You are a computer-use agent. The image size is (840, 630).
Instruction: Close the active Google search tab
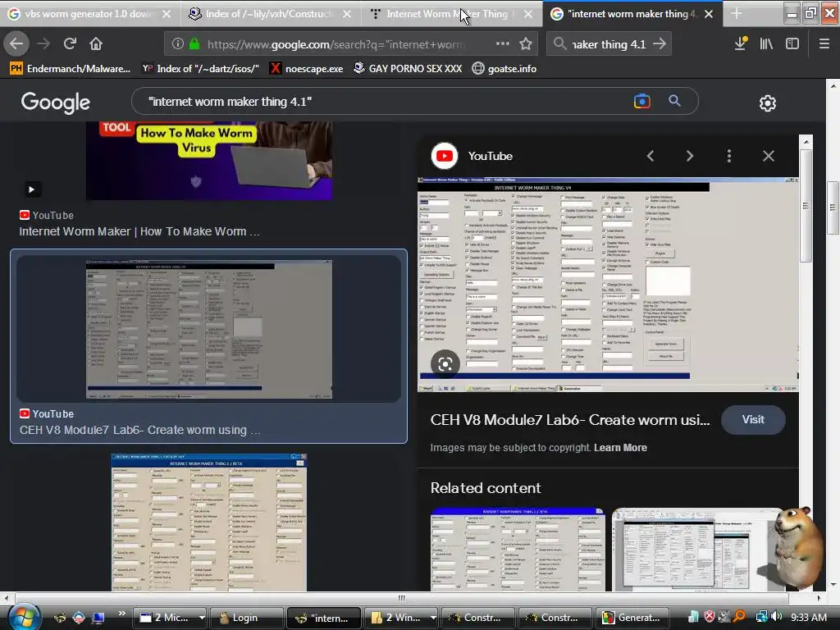click(x=709, y=14)
